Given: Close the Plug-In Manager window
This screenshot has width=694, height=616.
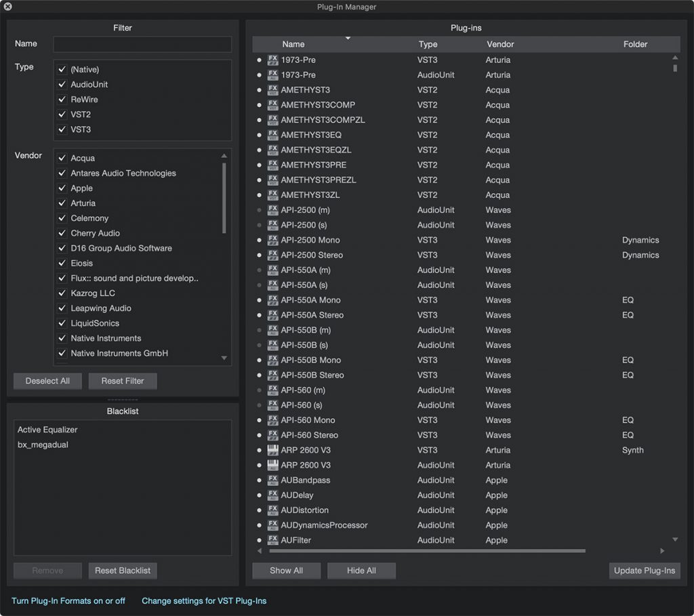Looking at the screenshot, I should (x=7, y=7).
